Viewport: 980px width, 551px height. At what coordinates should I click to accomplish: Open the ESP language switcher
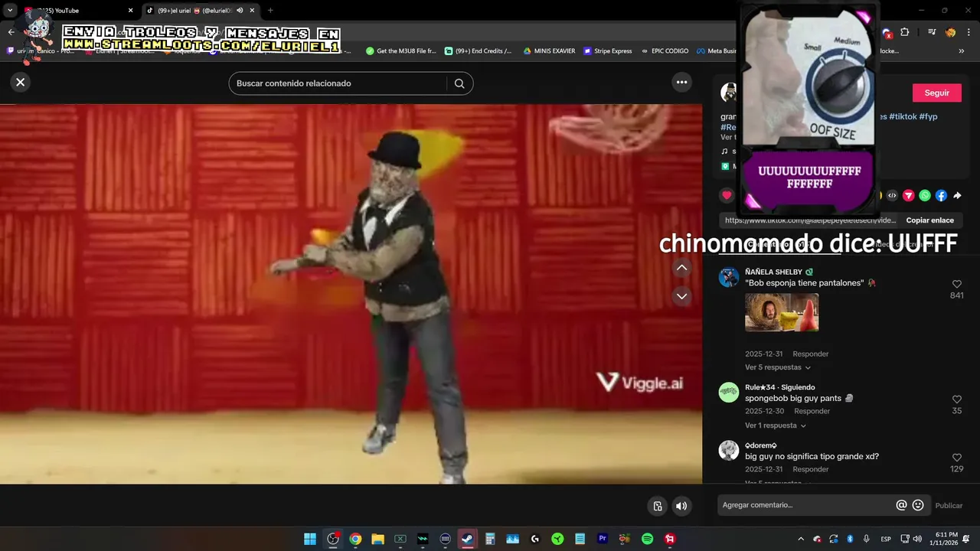tap(886, 539)
